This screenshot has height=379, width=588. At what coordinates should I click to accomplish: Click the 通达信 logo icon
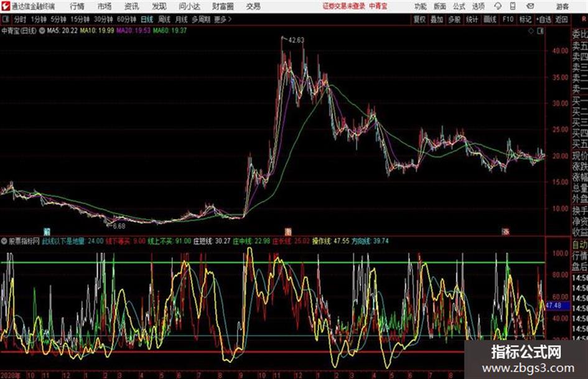(x=5, y=6)
